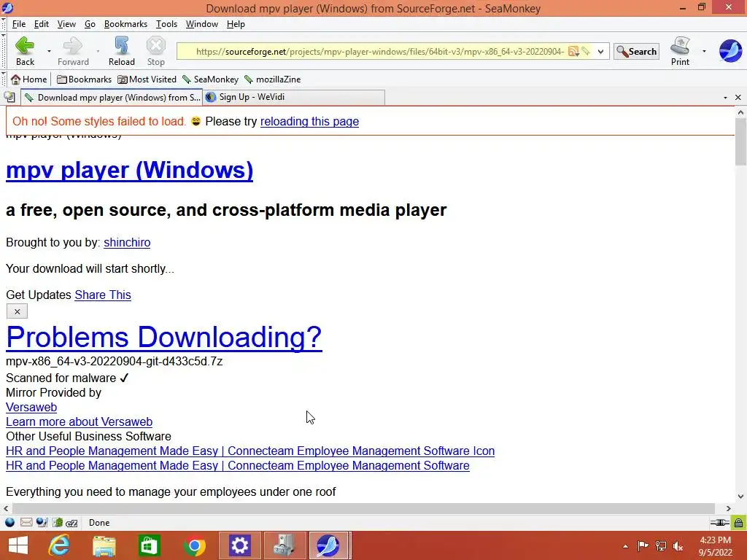
Task: Open Google Chrome from the taskbar
Action: tap(194, 545)
